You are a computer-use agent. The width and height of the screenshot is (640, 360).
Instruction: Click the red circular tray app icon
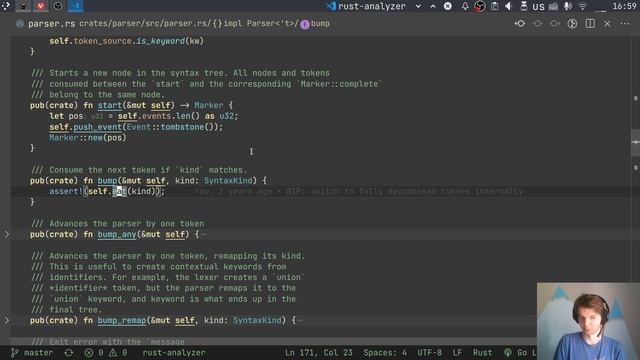pos(480,6)
